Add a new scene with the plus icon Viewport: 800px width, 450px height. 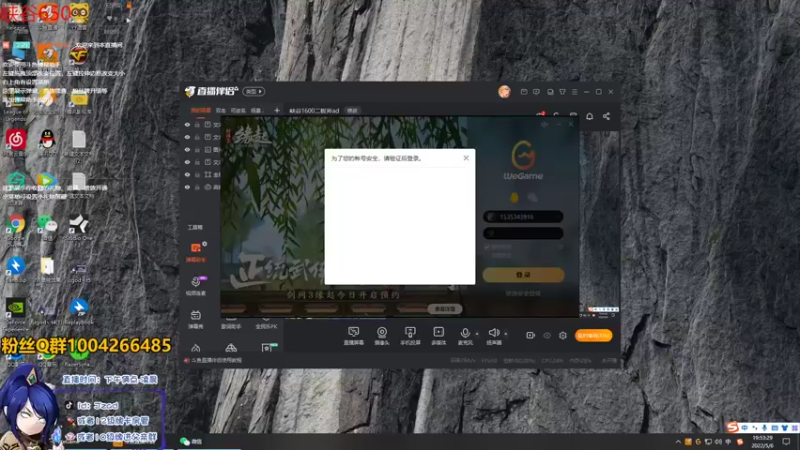[277, 110]
